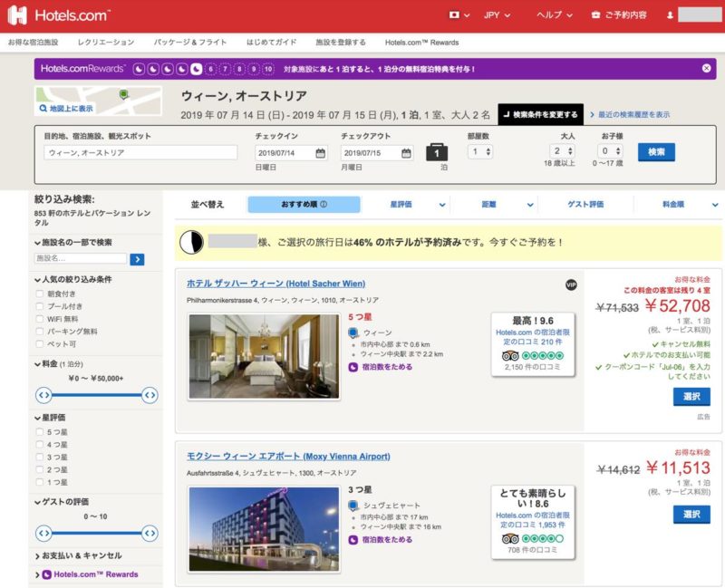Open Hotels.com Rewards nav item
725x588 pixels.
pos(421,42)
